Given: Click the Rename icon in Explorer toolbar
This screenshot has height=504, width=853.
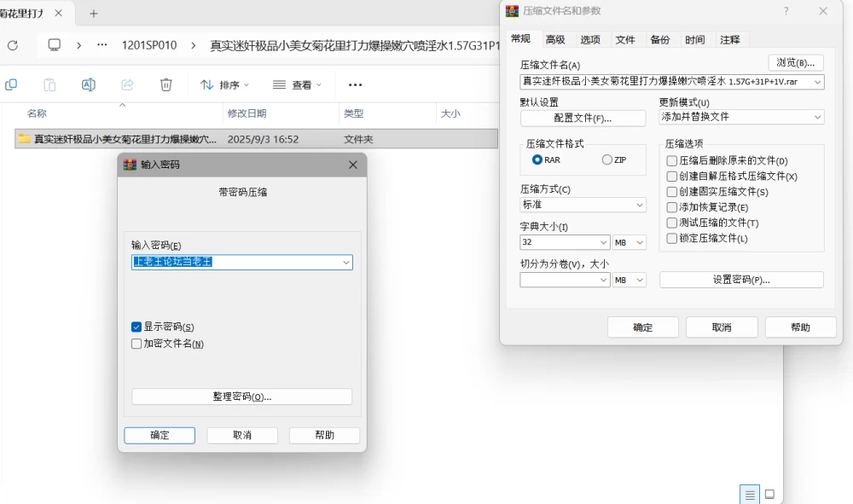Looking at the screenshot, I should [x=88, y=84].
